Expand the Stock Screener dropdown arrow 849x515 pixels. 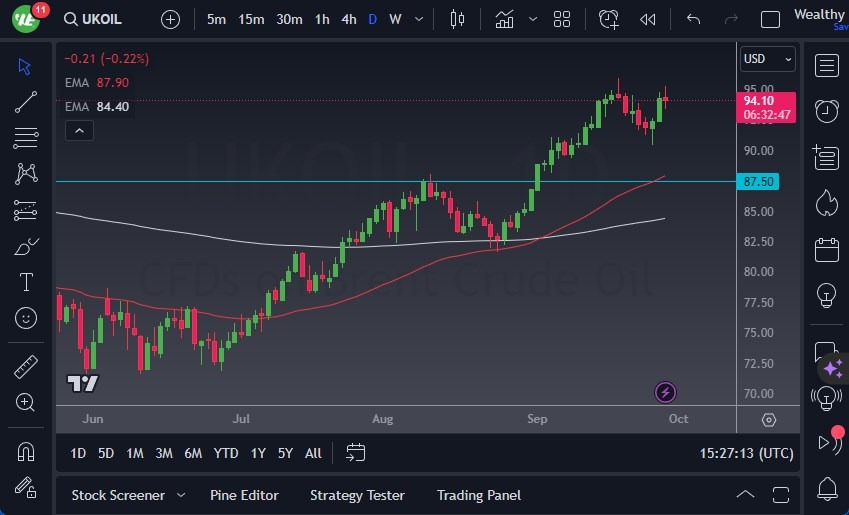[181, 495]
